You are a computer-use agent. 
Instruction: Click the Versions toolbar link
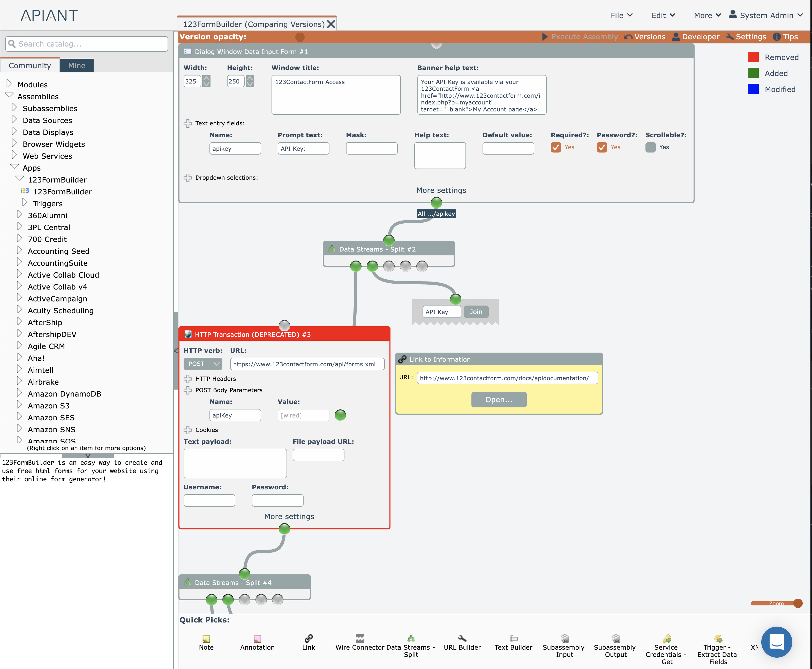click(x=645, y=37)
